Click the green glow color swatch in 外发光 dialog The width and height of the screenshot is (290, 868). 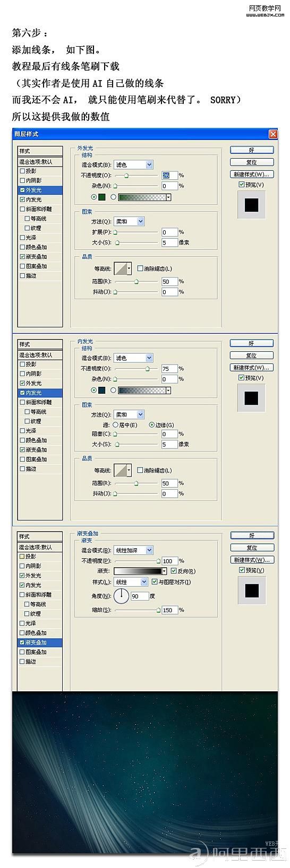102,197
